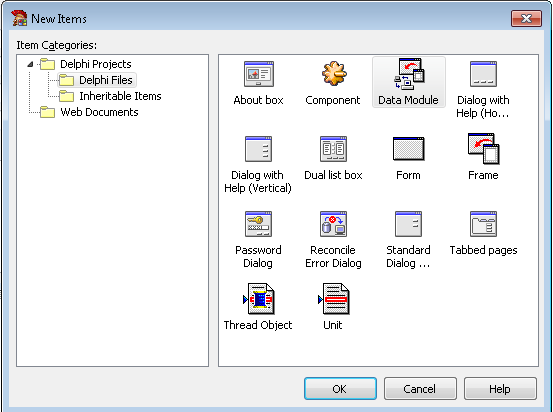Screen dimensions: 553x412
Task: Click the Web Documents folder icon
Action: pos(48,112)
